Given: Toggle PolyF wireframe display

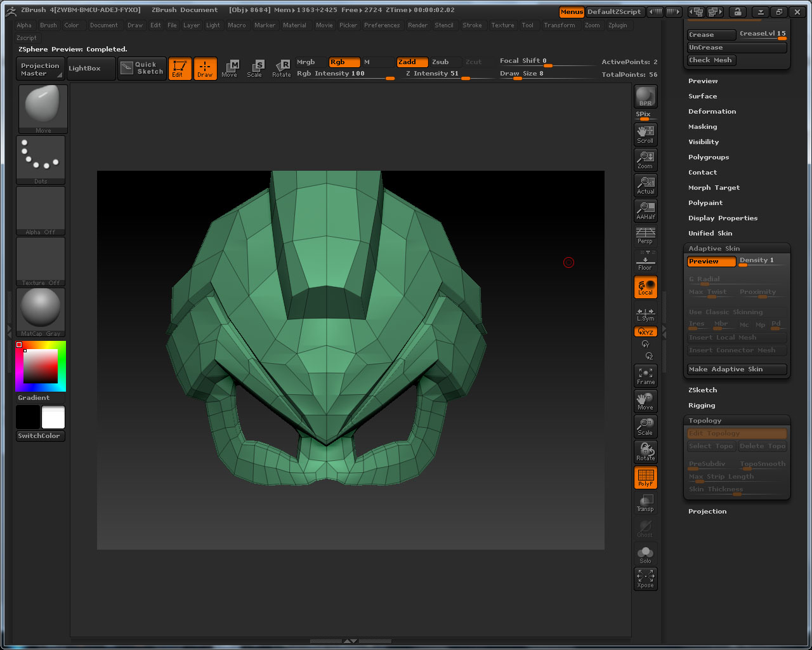Looking at the screenshot, I should pyautogui.click(x=645, y=477).
